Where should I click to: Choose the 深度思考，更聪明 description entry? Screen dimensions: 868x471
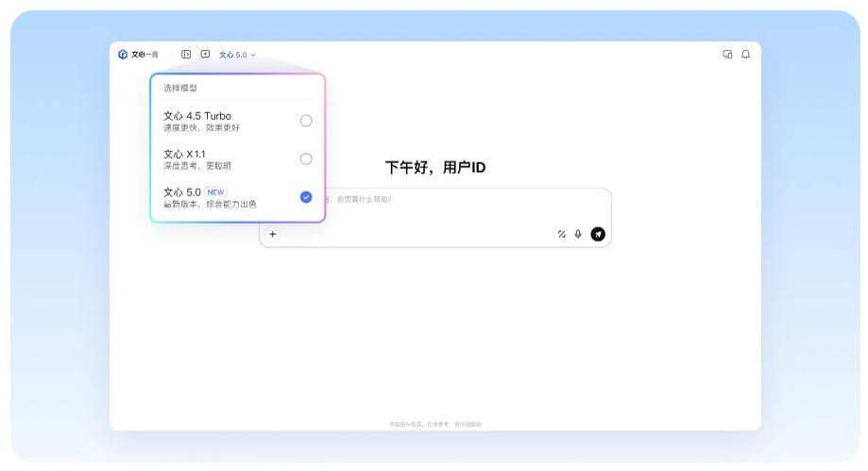196,166
